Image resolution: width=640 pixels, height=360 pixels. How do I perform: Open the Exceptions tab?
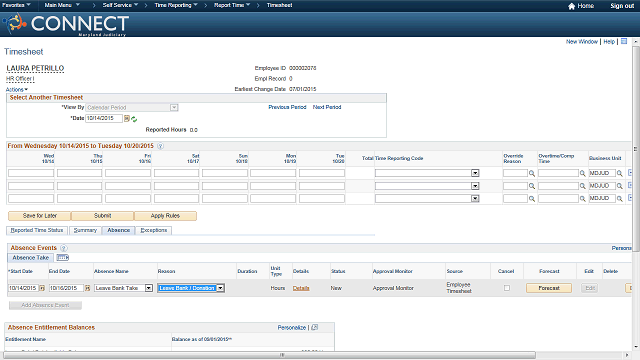tap(154, 230)
